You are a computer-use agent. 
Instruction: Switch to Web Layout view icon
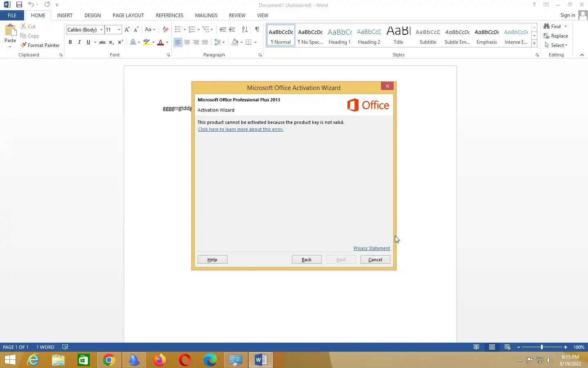pyautogui.click(x=508, y=347)
